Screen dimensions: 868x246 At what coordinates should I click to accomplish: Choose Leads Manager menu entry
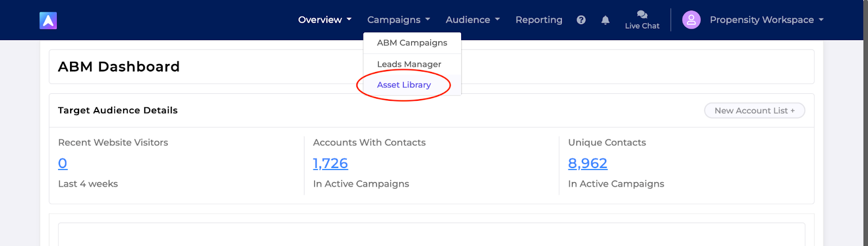coord(412,64)
